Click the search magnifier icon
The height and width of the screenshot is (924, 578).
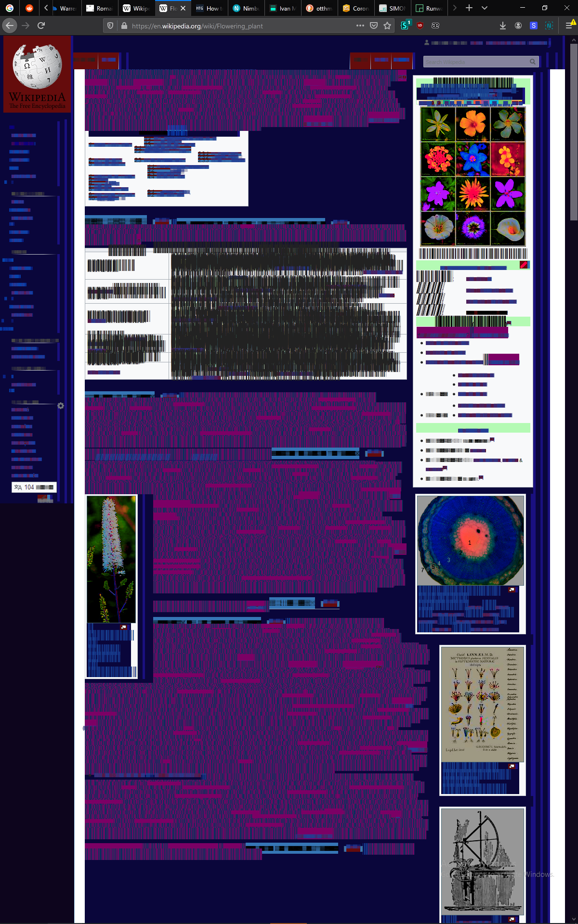pyautogui.click(x=532, y=62)
